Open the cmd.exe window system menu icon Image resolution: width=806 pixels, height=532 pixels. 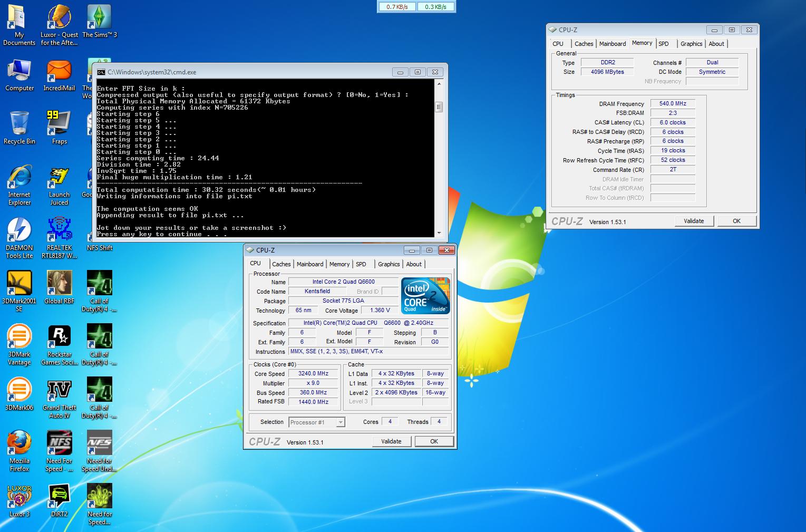[x=100, y=72]
